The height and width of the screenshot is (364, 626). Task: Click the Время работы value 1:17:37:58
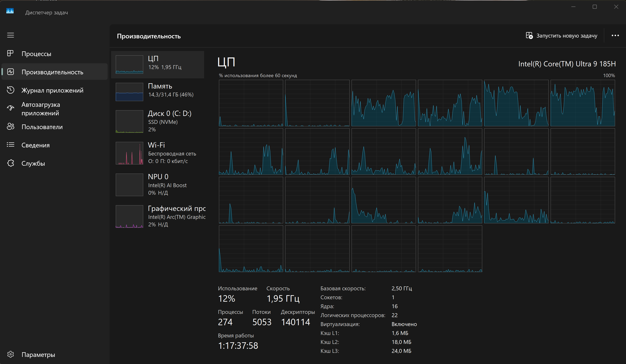pyautogui.click(x=238, y=346)
